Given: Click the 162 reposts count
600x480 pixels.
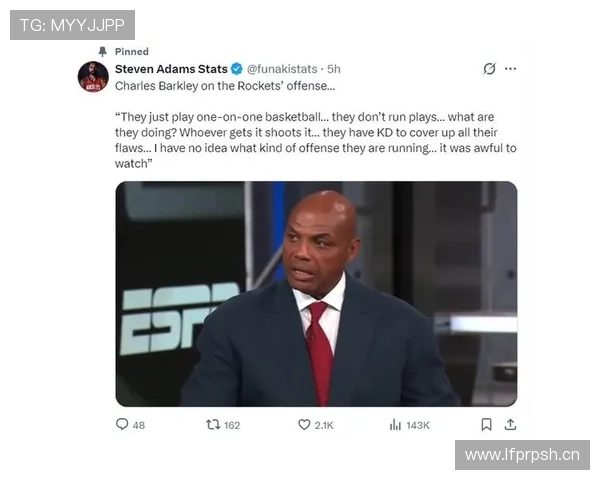Looking at the screenshot, I should [x=232, y=425].
